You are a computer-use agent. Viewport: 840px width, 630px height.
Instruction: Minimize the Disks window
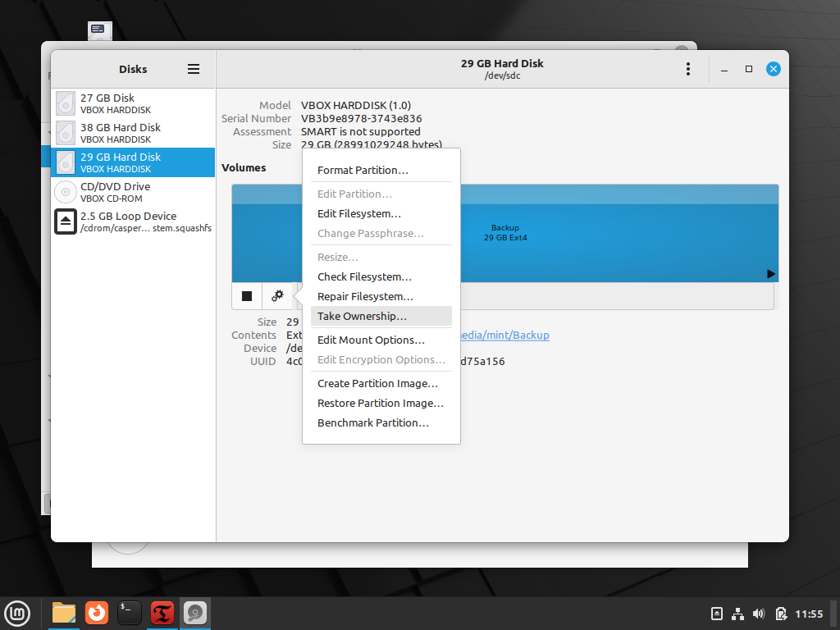(x=724, y=69)
